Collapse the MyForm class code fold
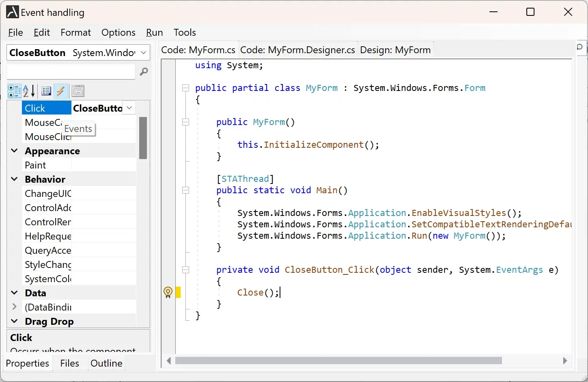Viewport: 588px width, 382px height. (x=186, y=88)
